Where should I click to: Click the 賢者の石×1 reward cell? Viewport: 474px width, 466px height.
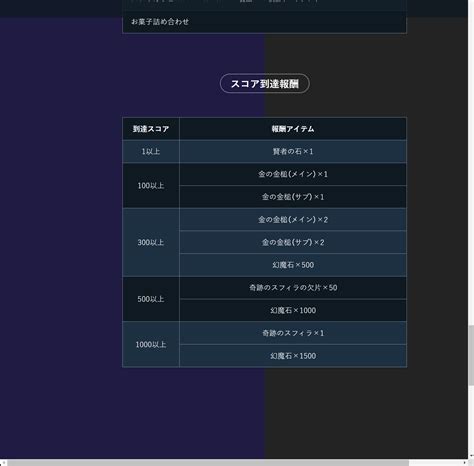293,151
